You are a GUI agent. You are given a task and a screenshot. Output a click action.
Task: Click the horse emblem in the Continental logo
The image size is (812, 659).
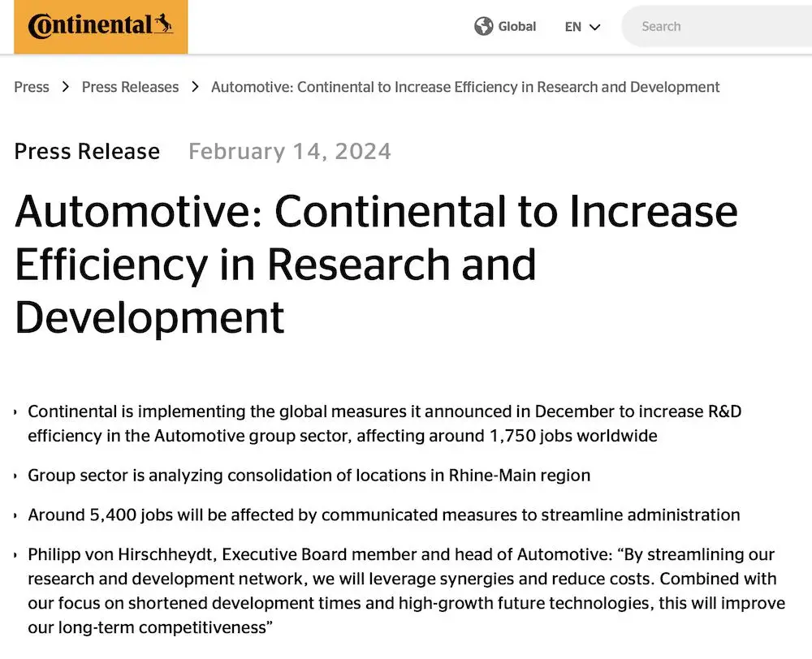[x=165, y=24]
